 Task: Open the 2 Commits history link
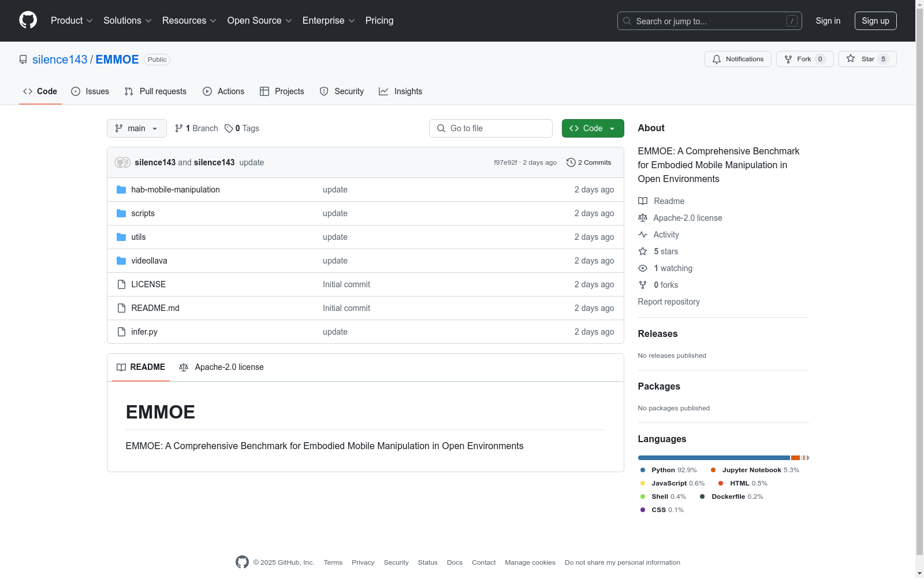click(x=589, y=162)
